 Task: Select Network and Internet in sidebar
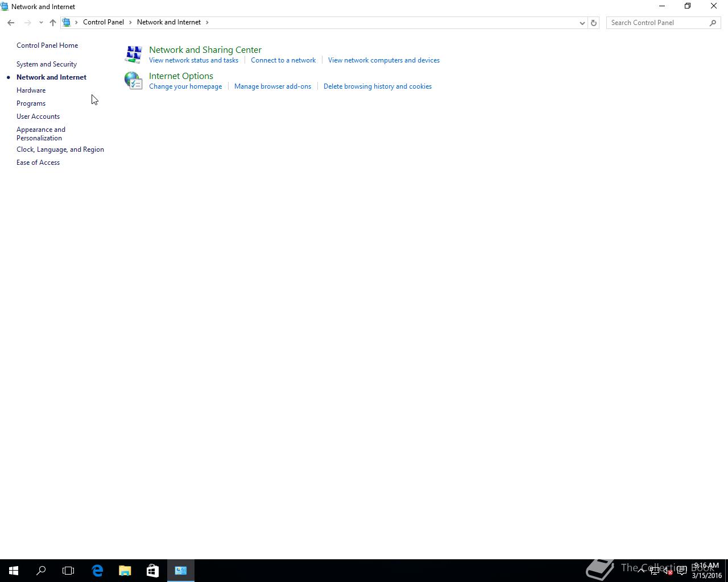coord(51,77)
